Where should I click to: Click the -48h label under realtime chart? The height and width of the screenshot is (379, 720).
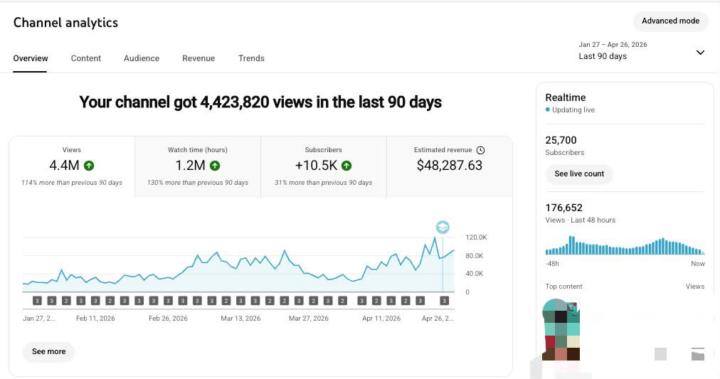coord(552,264)
